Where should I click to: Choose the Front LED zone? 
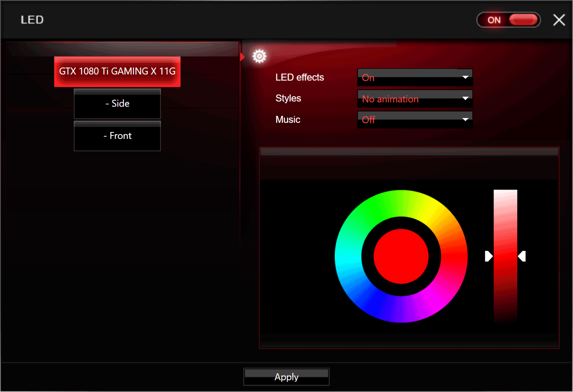[117, 136]
